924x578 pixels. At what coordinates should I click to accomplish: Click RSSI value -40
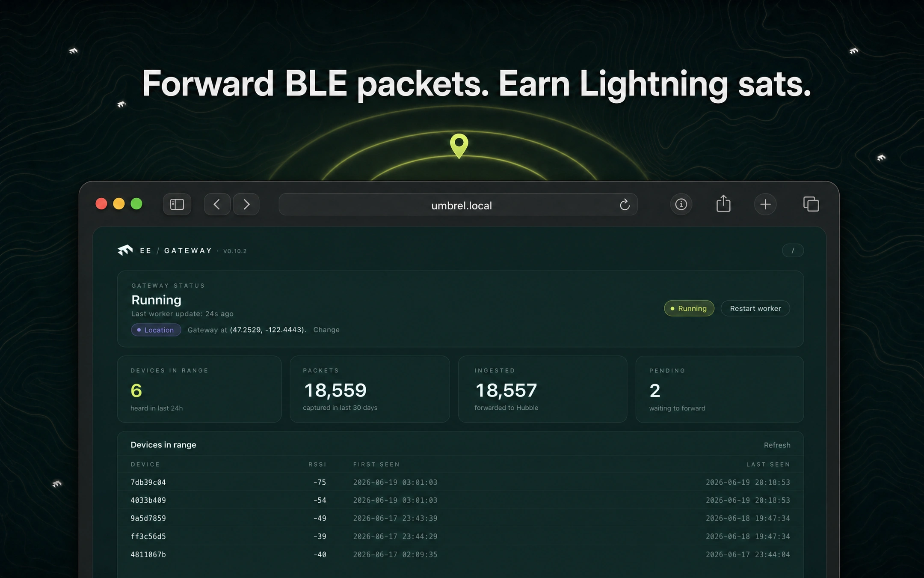tap(320, 554)
